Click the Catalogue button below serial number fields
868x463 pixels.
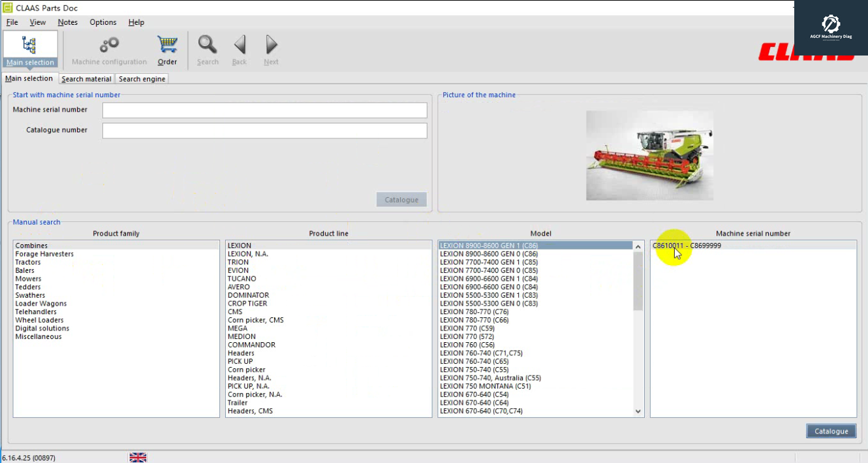(x=401, y=199)
